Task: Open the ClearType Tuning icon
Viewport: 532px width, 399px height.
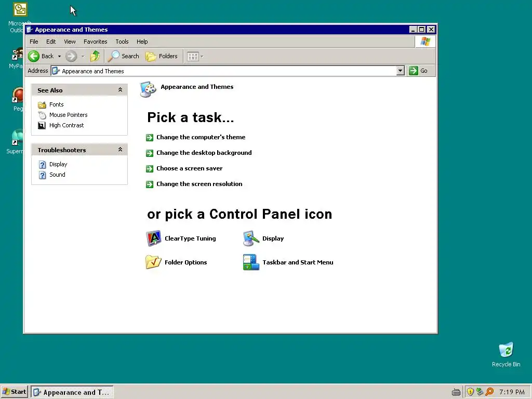Action: click(x=153, y=238)
